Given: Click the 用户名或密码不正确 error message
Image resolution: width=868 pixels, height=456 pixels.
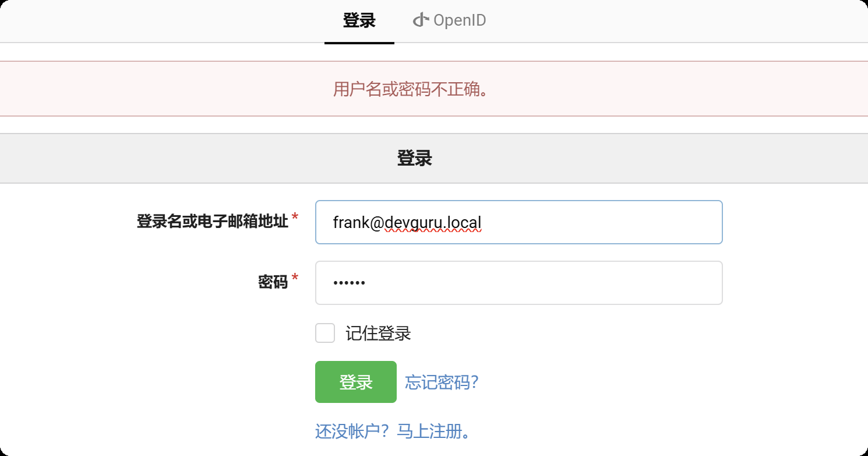Looking at the screenshot, I should tap(410, 90).
